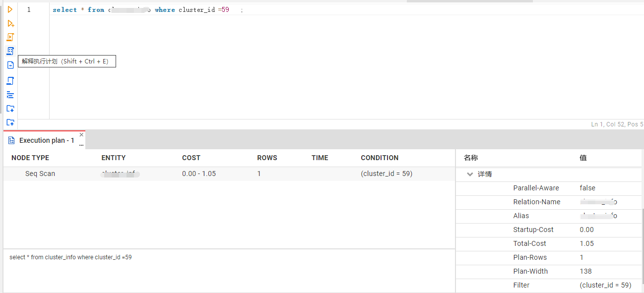
Task: Select the Parallel-Aware property row
Action: [548, 188]
